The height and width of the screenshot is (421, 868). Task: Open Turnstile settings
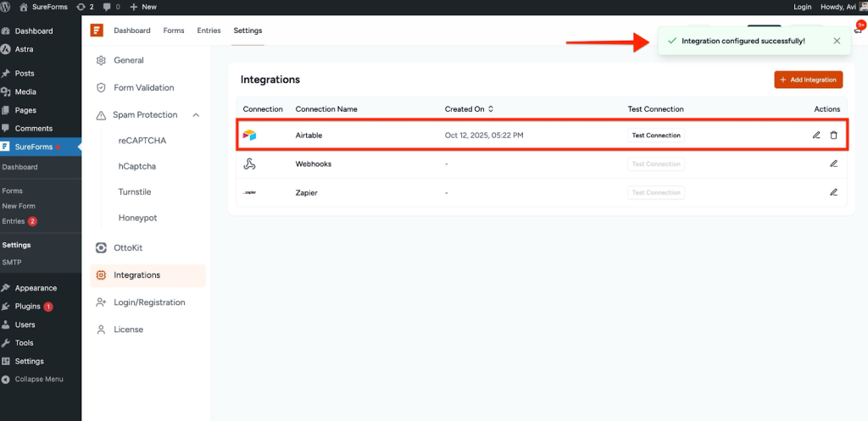coord(135,192)
